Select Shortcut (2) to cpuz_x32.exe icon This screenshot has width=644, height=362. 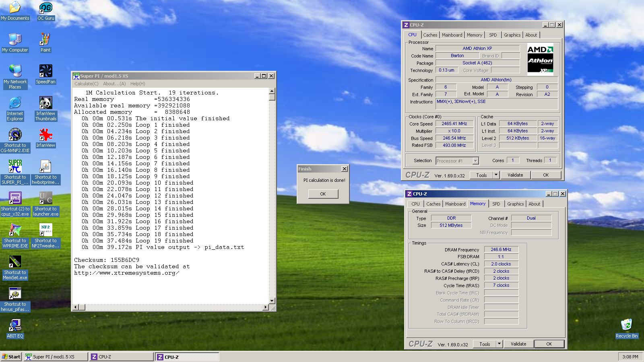tap(15, 204)
